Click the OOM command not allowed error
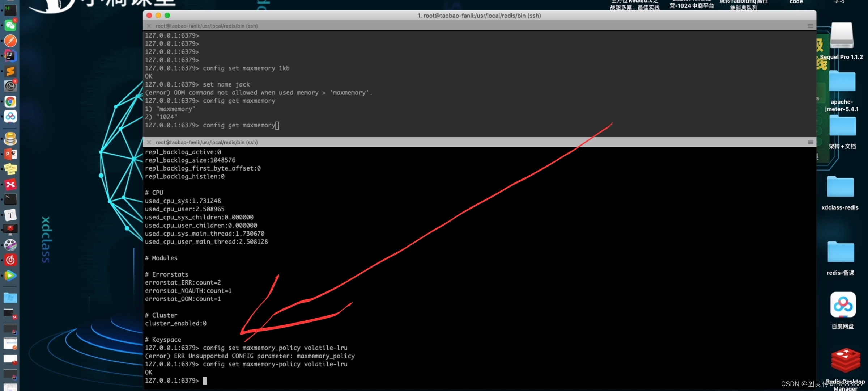Image resolution: width=868 pixels, height=391 pixels. point(259,93)
